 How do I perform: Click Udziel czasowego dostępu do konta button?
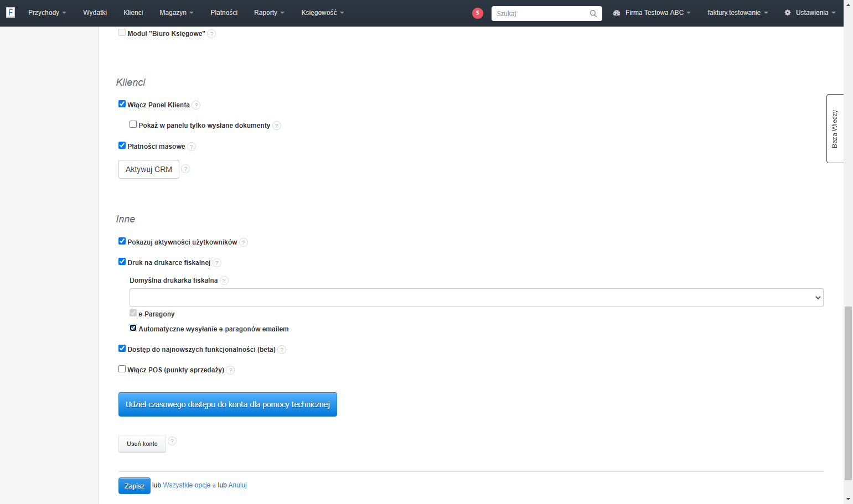228,404
